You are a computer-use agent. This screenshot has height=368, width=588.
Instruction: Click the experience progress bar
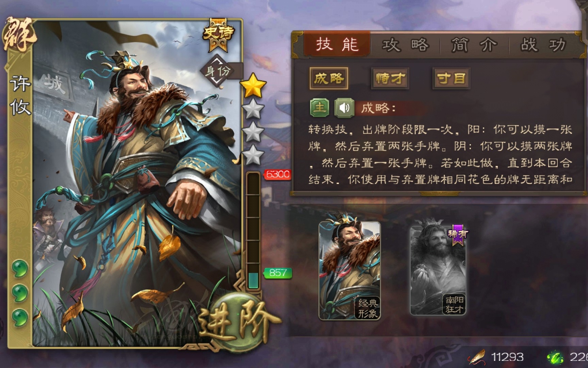[x=253, y=231]
